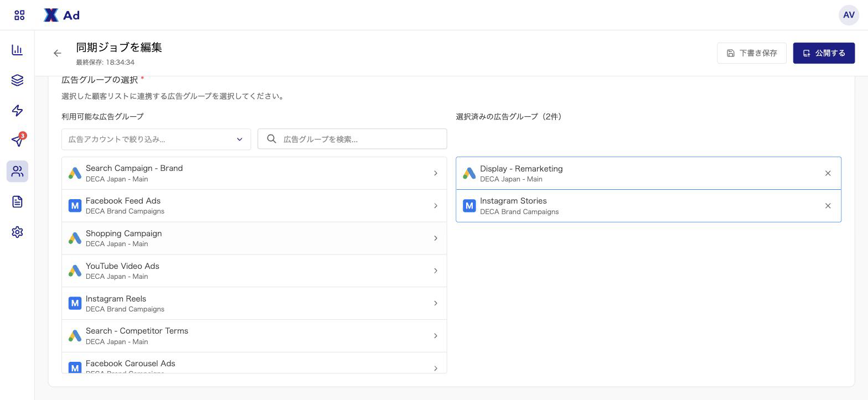
Task: Open the 広告アカウントで絞り込み dropdown
Action: pyautogui.click(x=156, y=139)
